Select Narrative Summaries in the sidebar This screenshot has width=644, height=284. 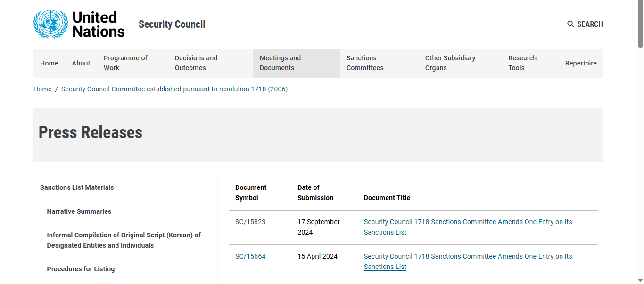(79, 211)
